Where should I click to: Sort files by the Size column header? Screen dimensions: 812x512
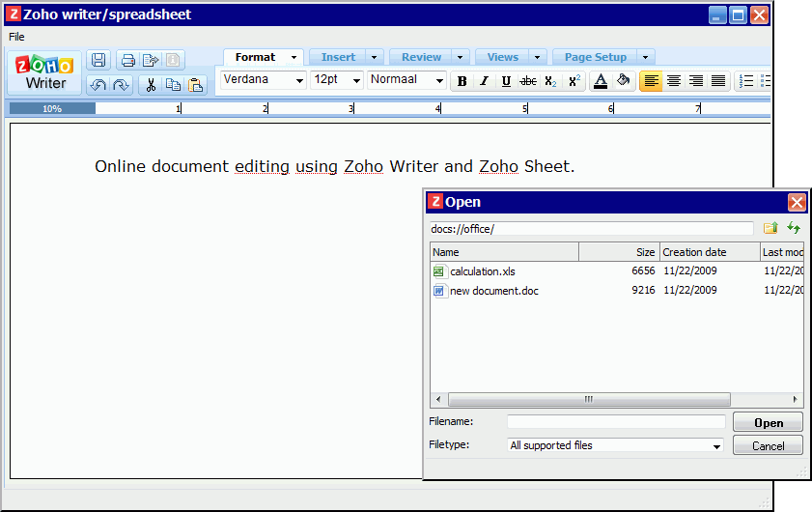[x=619, y=252]
